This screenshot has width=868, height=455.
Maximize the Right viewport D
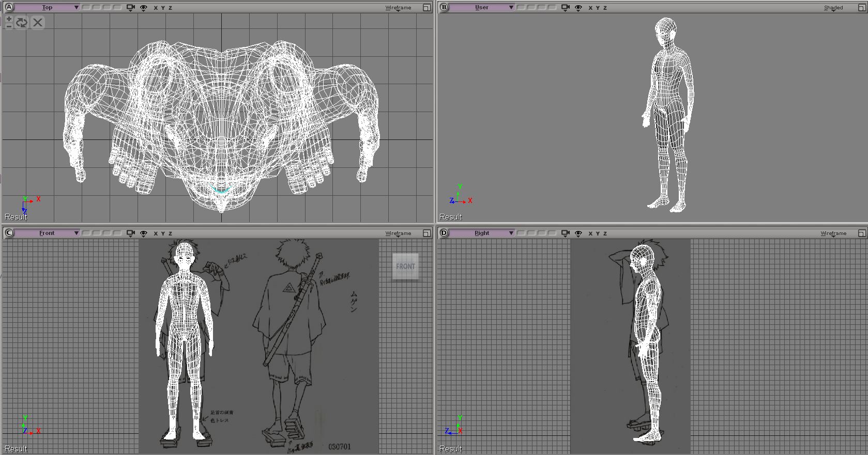pos(861,233)
